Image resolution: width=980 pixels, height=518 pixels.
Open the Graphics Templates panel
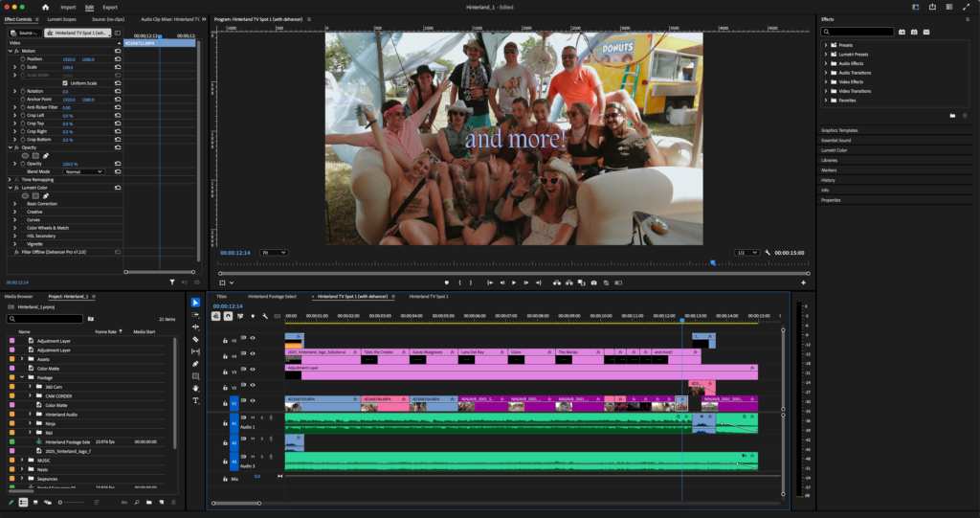pyautogui.click(x=839, y=130)
